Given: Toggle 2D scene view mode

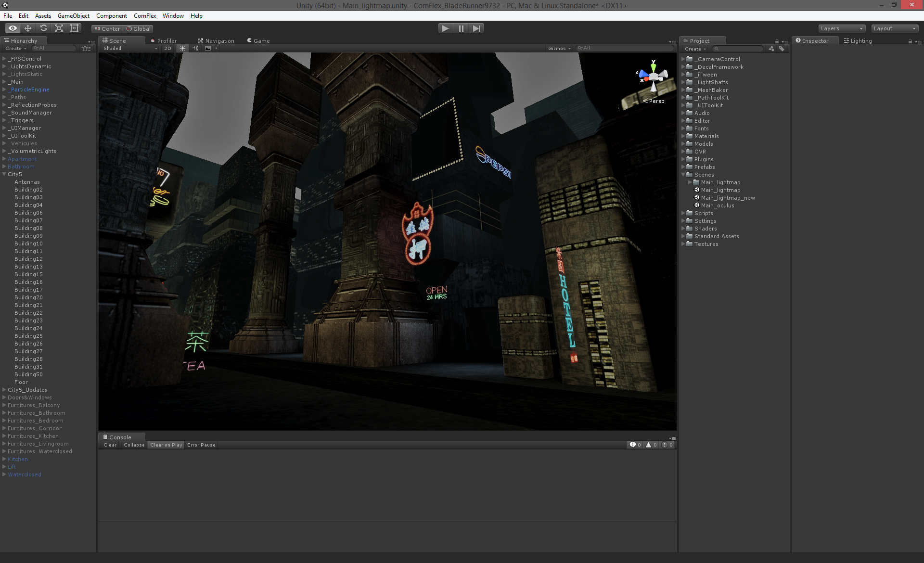Looking at the screenshot, I should [x=167, y=48].
